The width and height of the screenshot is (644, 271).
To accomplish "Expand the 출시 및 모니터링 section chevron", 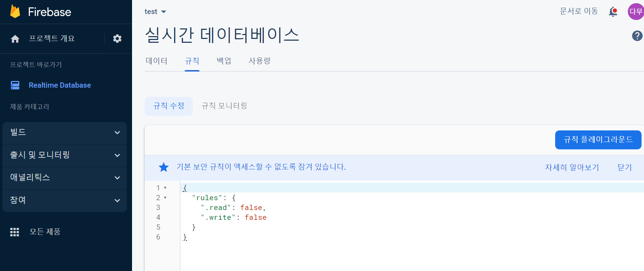I will 117,155.
